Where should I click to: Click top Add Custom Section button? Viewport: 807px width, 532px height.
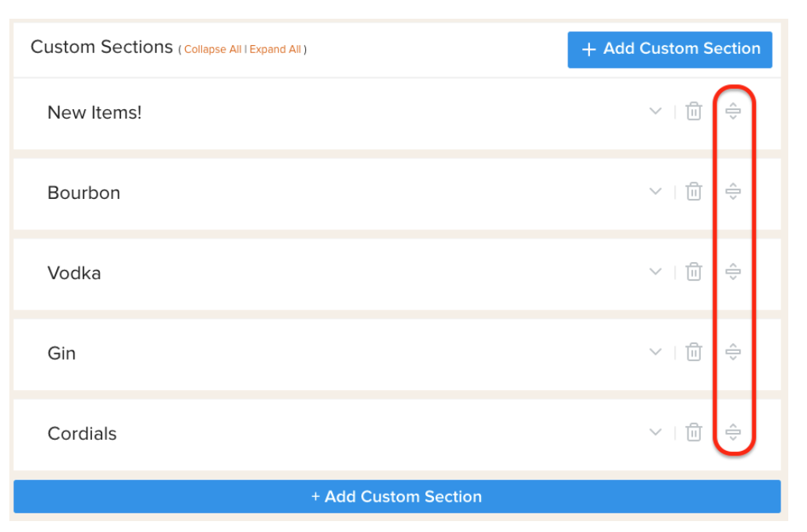point(670,50)
